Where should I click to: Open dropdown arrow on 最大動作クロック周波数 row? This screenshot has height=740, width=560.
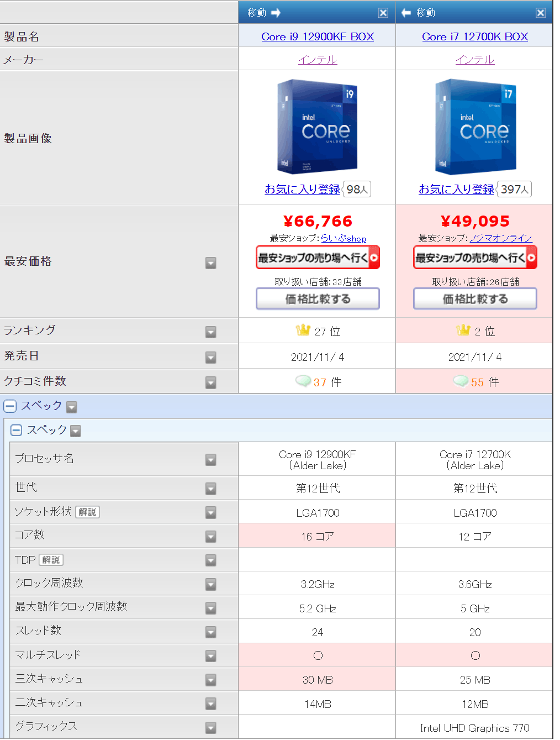210,608
